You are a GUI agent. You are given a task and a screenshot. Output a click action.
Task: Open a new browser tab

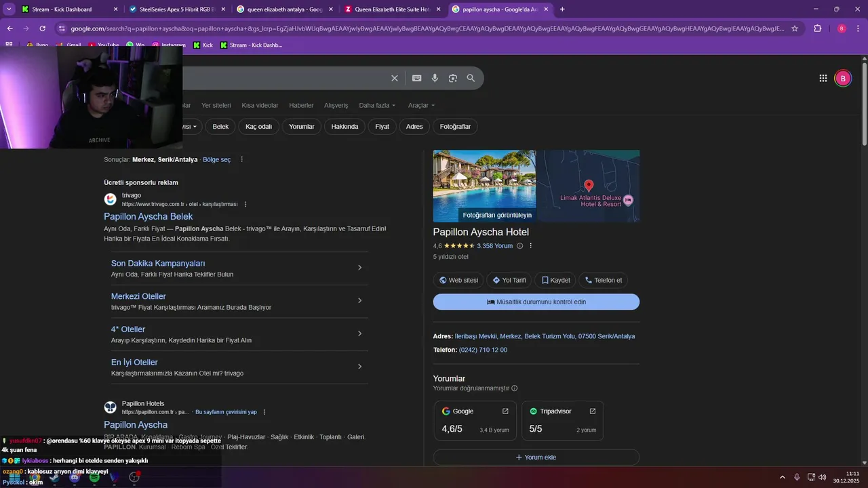(562, 9)
